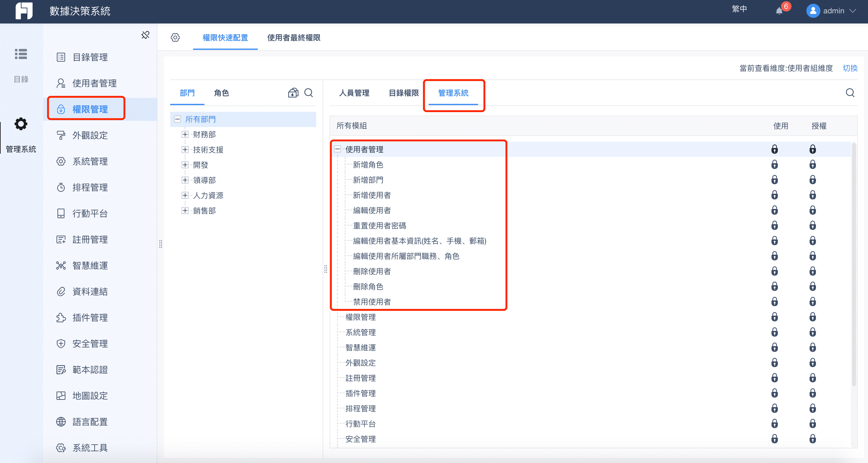Select the 部門 tab
Screen dimensions: 868x463
pos(187,93)
